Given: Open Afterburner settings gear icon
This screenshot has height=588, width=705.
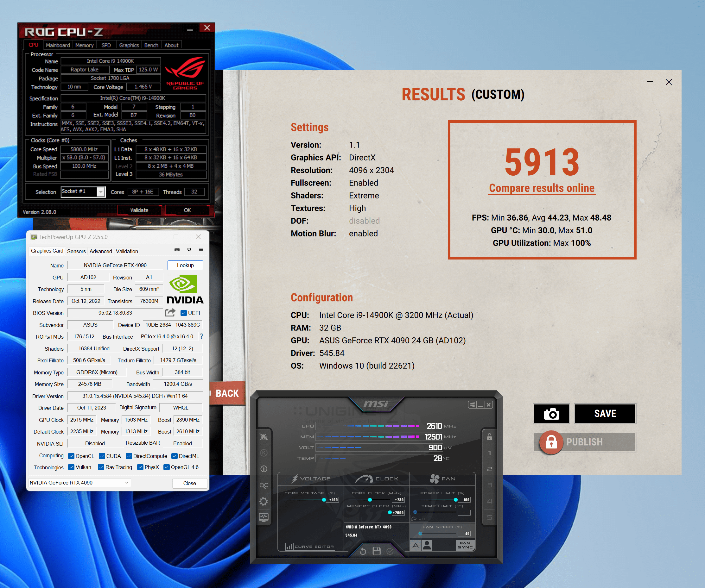Looking at the screenshot, I should (x=264, y=502).
